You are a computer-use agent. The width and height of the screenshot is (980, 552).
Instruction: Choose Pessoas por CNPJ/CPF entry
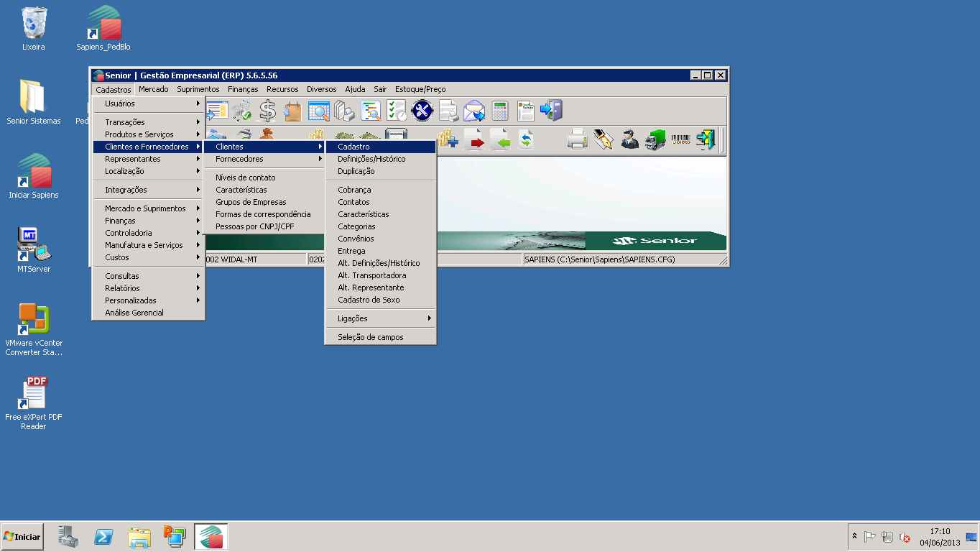pos(264,226)
